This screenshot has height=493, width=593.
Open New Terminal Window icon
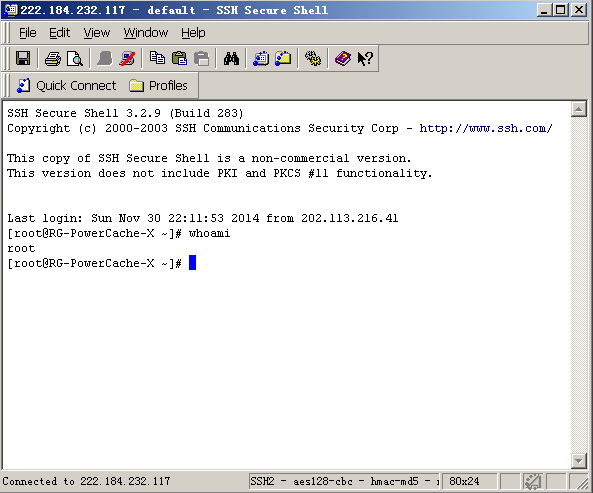pyautogui.click(x=261, y=59)
